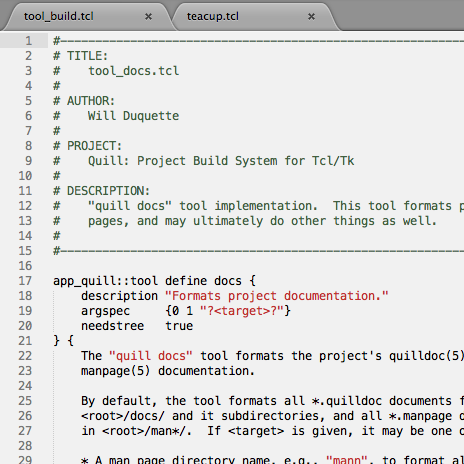Click the word "define" on line 17
Viewport: 464px width, 464px height.
(x=186, y=281)
